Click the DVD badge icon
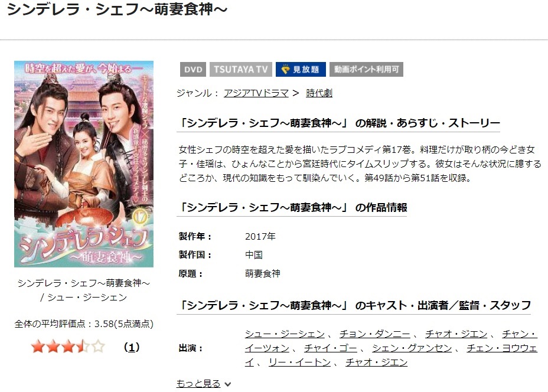 [193, 70]
